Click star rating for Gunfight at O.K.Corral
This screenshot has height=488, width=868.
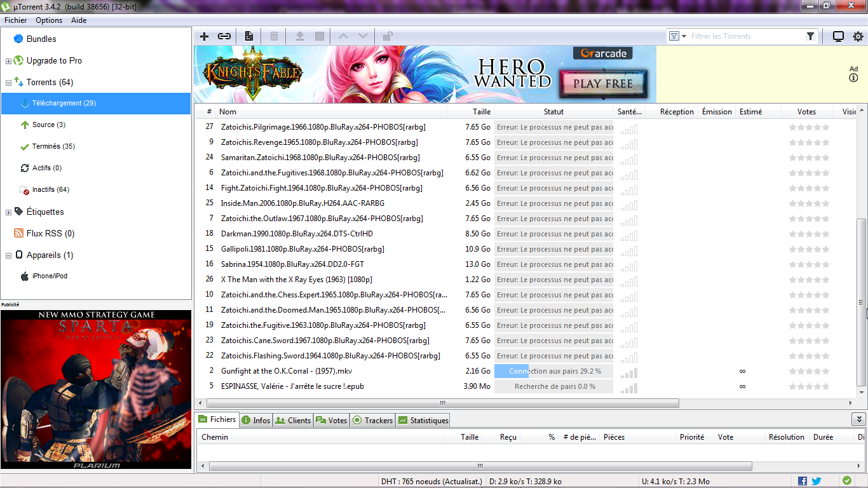pyautogui.click(x=809, y=371)
